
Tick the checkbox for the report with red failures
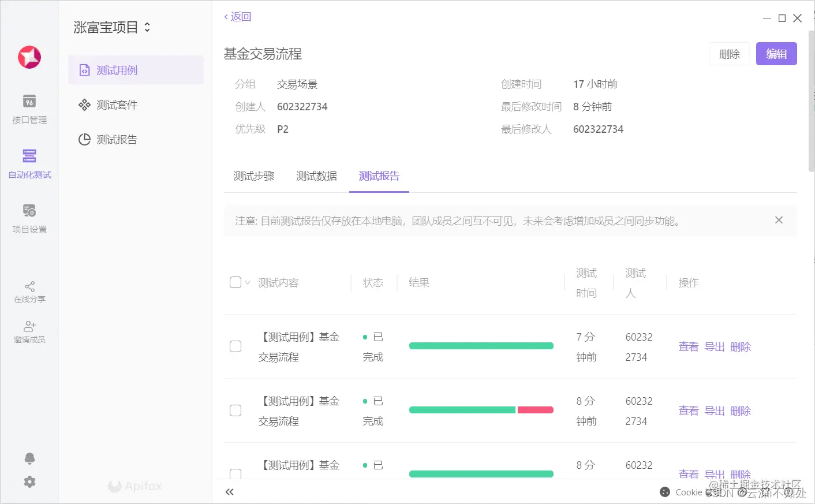tap(235, 410)
